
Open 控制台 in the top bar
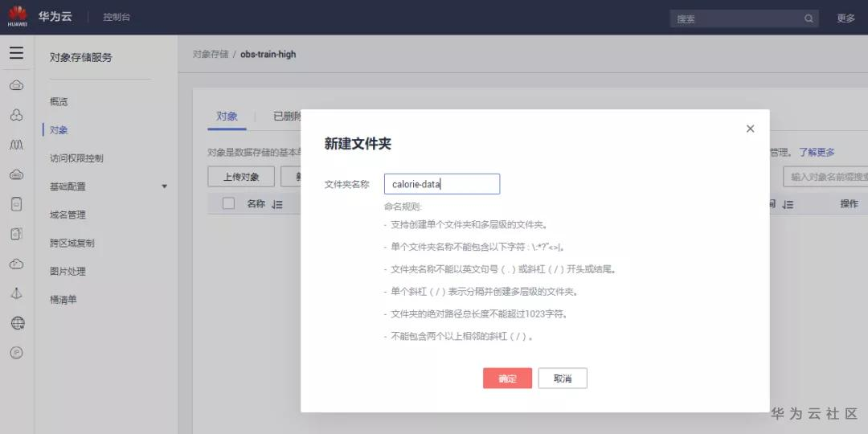tap(117, 17)
